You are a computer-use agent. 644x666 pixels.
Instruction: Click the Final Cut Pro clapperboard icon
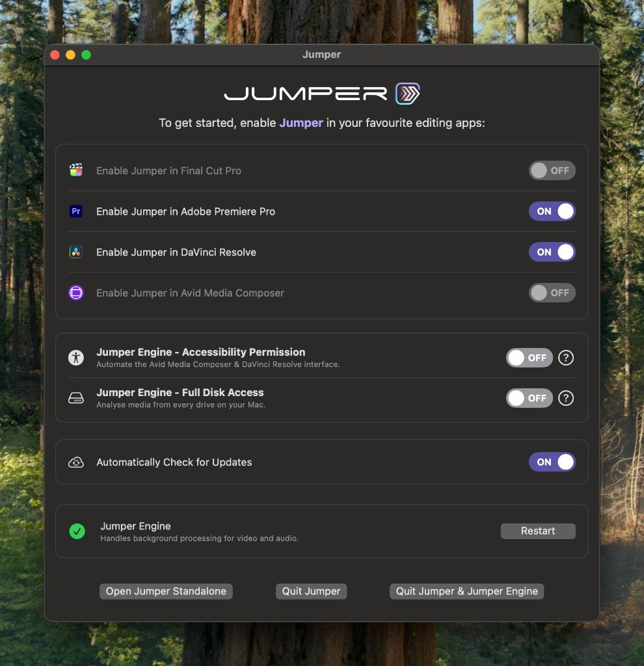[x=76, y=170]
